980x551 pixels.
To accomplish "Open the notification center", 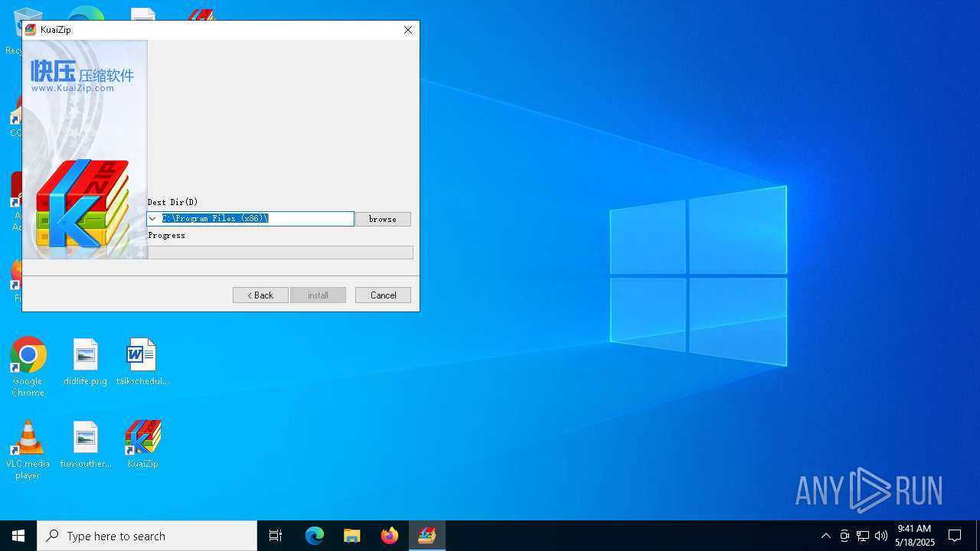I will (955, 536).
